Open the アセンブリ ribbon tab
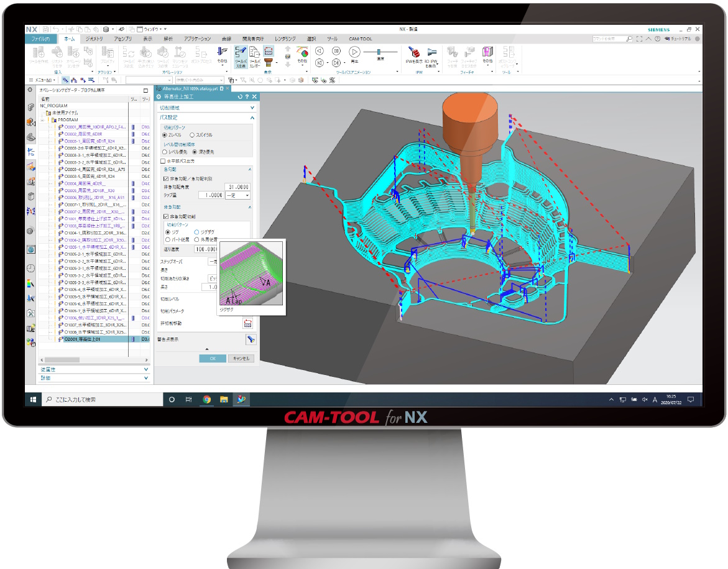The image size is (728, 569). pyautogui.click(x=122, y=39)
